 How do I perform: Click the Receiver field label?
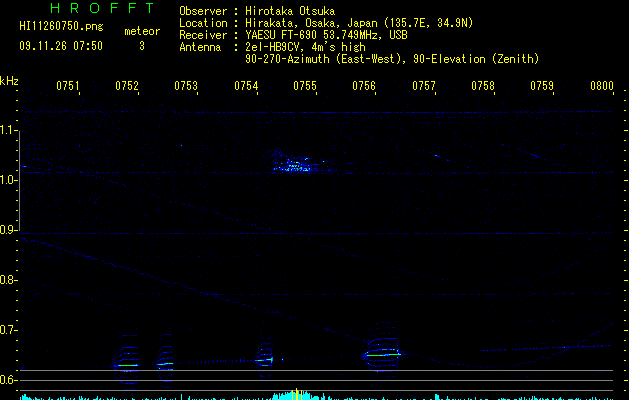pyautogui.click(x=203, y=35)
